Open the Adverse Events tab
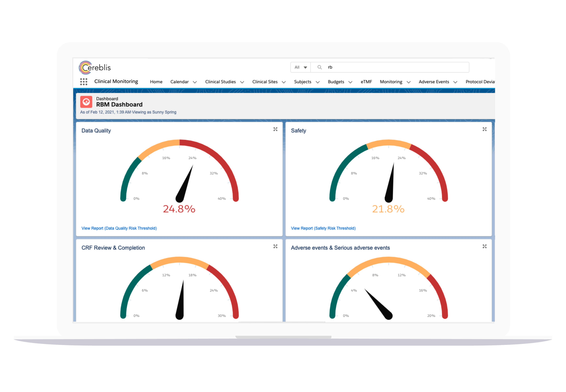 pyautogui.click(x=434, y=82)
